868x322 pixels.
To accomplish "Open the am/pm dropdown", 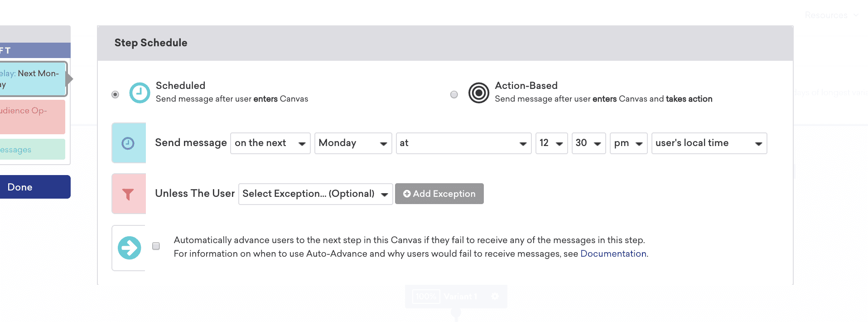I will (628, 143).
